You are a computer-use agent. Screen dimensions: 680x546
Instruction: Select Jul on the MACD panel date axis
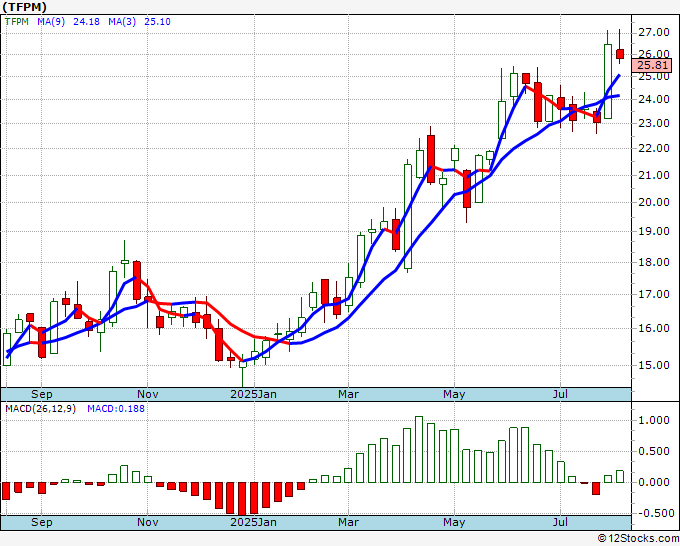tap(560, 522)
